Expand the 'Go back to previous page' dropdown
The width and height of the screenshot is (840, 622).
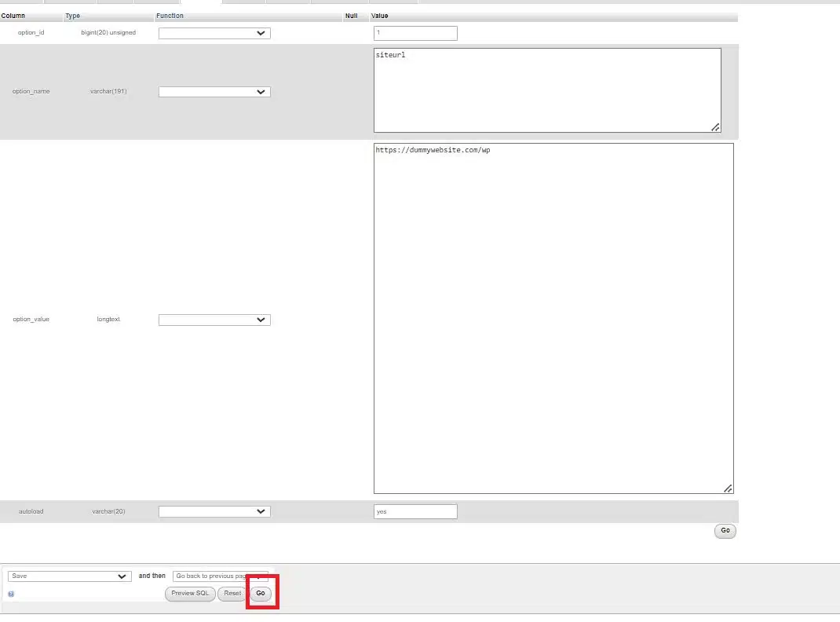click(220, 576)
